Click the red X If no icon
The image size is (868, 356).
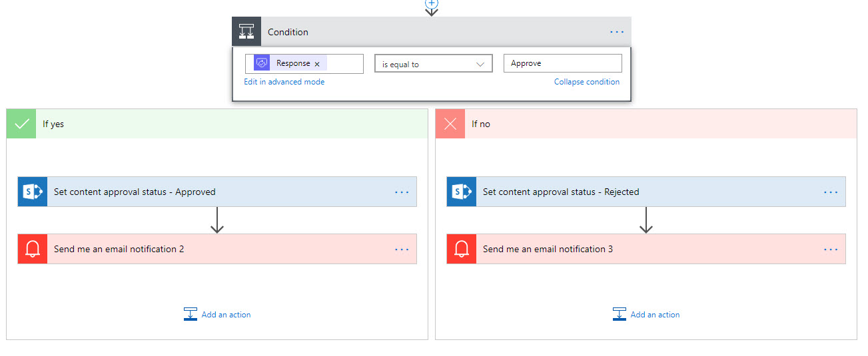pos(450,124)
